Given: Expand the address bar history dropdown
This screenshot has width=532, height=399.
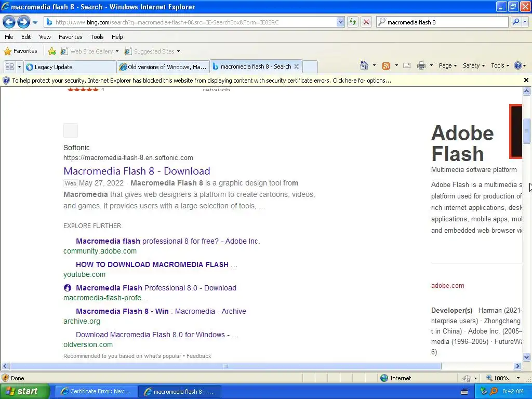Looking at the screenshot, I should point(340,22).
